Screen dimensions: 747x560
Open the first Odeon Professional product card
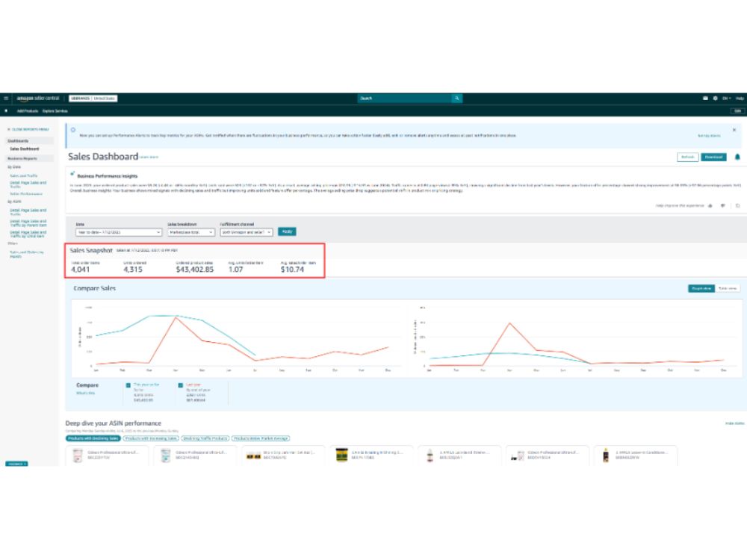[107, 455]
